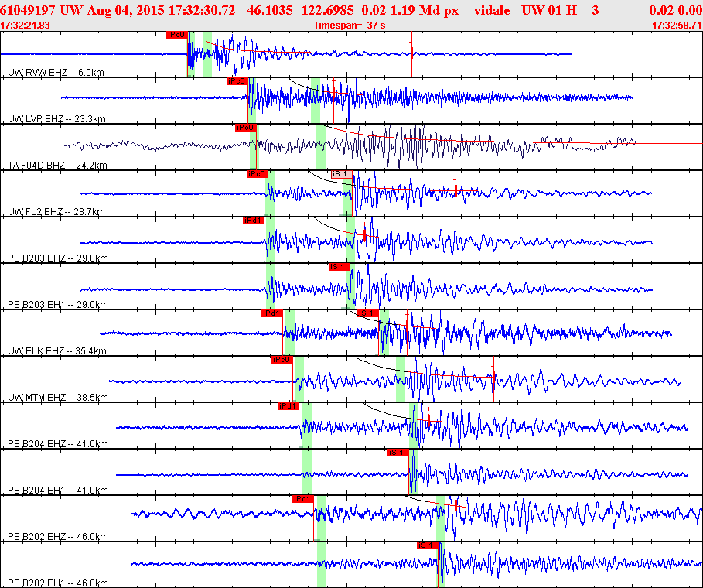Image resolution: width=703 pixels, height=588 pixels.
Task: Select the iPd1 pick flag on B203 EHZ
Action: click(254, 220)
